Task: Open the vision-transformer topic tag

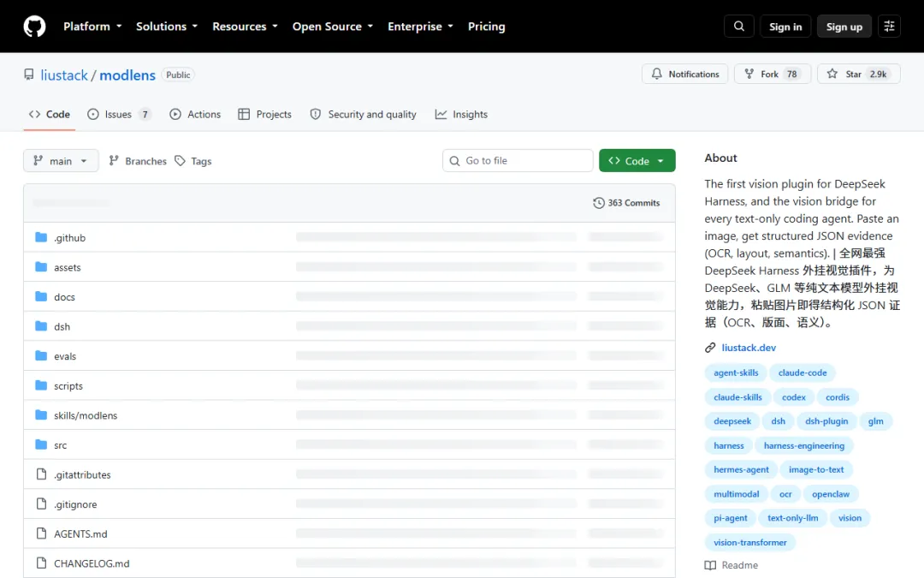Action: 749,542
